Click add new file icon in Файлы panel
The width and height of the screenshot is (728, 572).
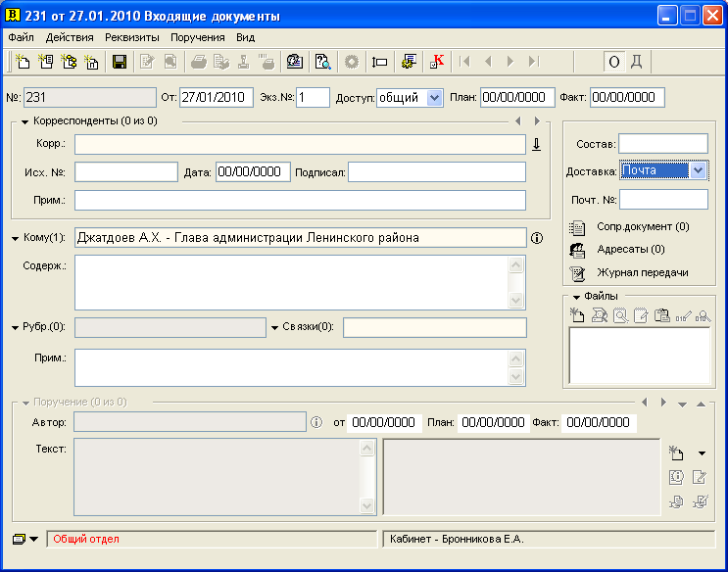577,315
